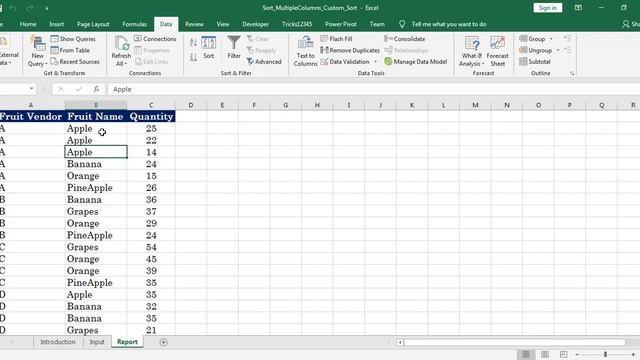Viewport: 640px width, 360px height.
Task: Select the quantity cell showing 37
Action: pyautogui.click(x=151, y=211)
